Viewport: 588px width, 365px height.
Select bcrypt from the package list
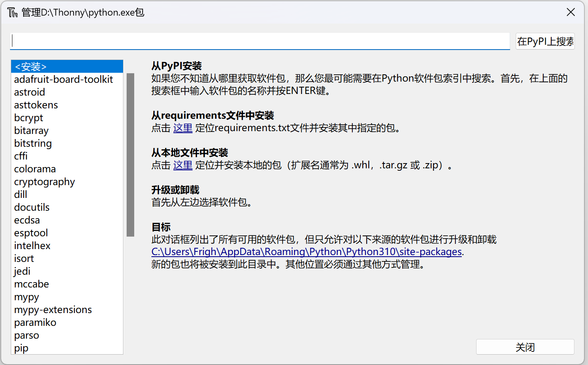[x=28, y=118]
